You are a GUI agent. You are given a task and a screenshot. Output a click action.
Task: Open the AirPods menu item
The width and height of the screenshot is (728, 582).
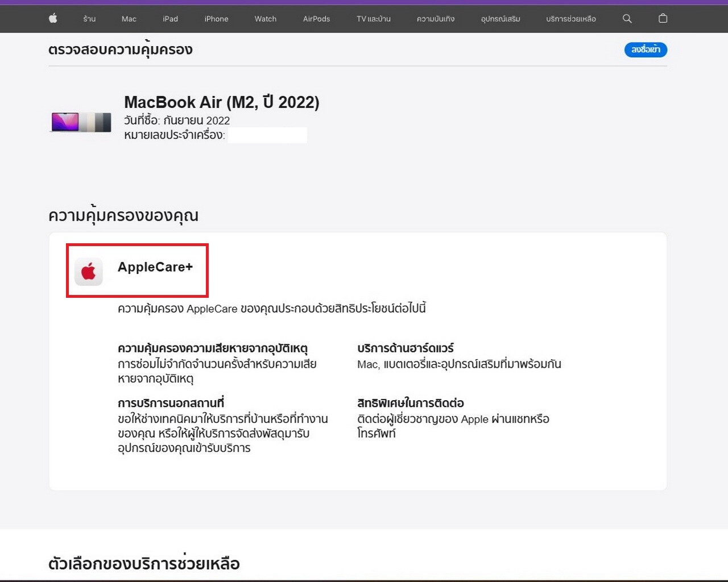[x=317, y=19]
